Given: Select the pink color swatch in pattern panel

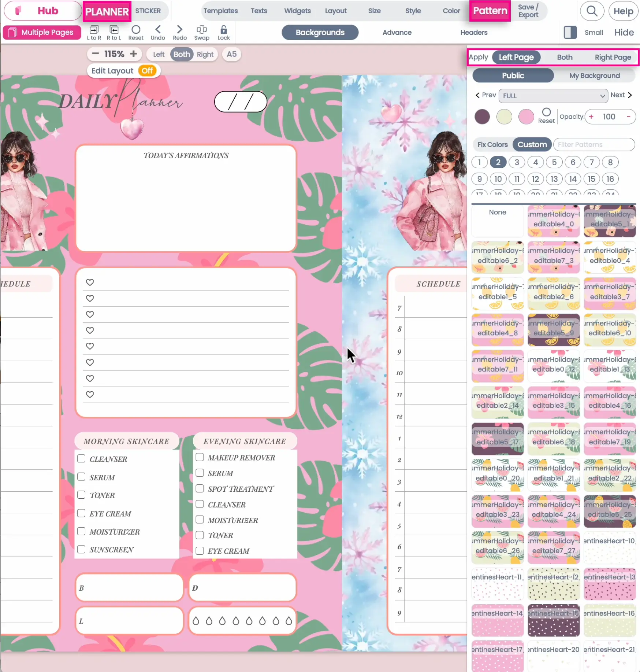Looking at the screenshot, I should pos(526,117).
